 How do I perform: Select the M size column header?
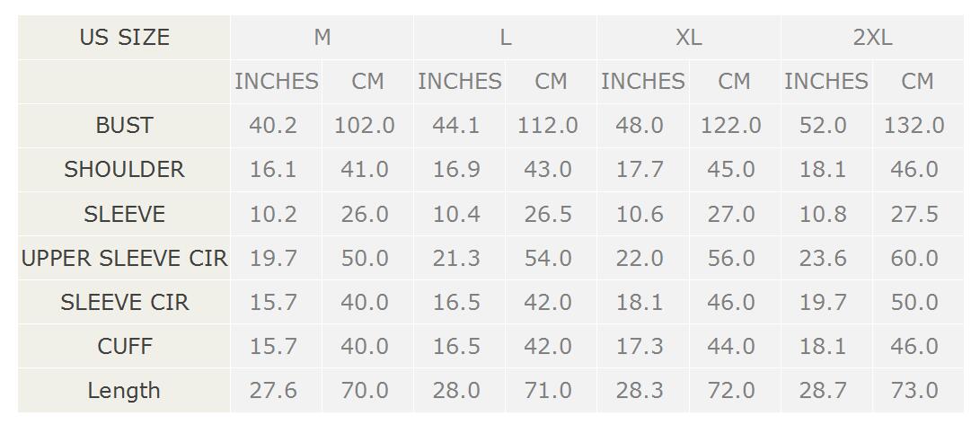coord(322,38)
